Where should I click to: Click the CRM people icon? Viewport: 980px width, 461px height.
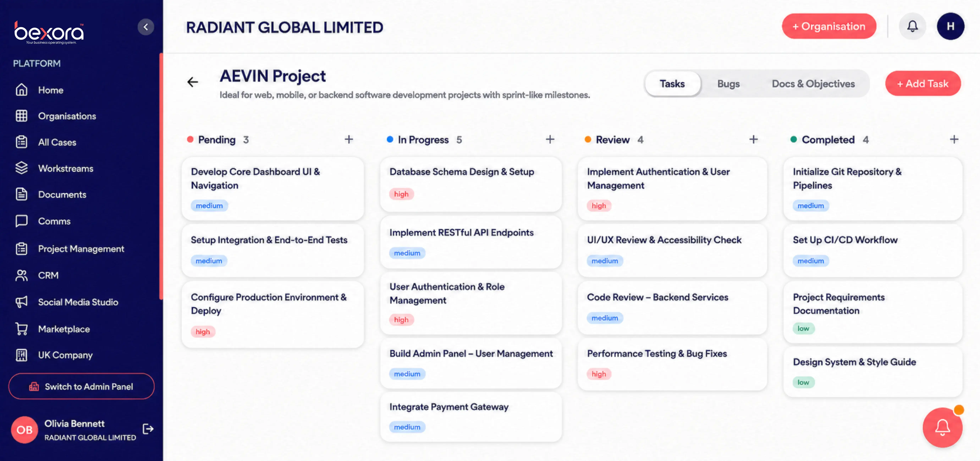tap(22, 275)
